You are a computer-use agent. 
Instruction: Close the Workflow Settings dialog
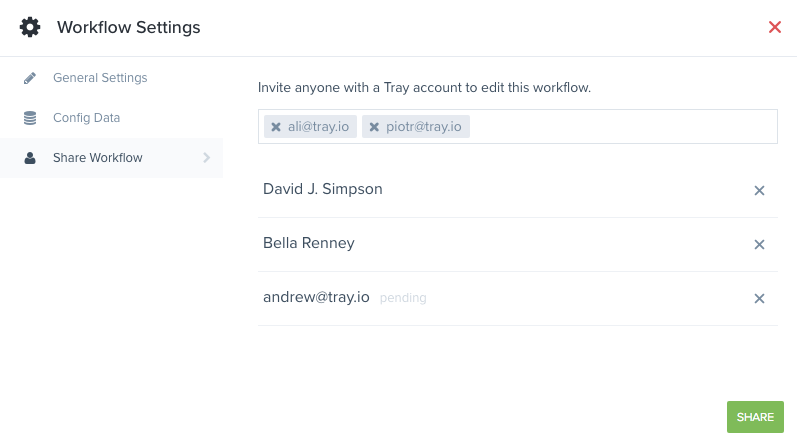pos(775,27)
